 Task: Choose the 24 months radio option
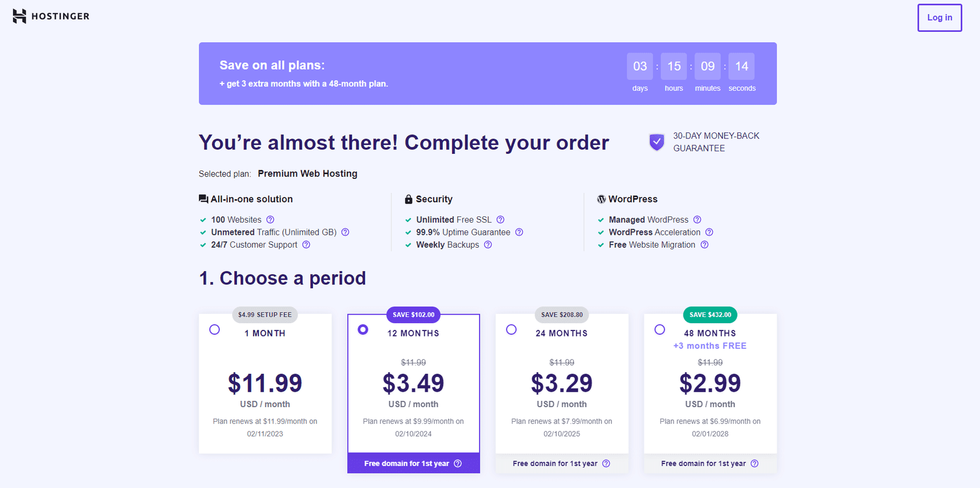click(511, 330)
